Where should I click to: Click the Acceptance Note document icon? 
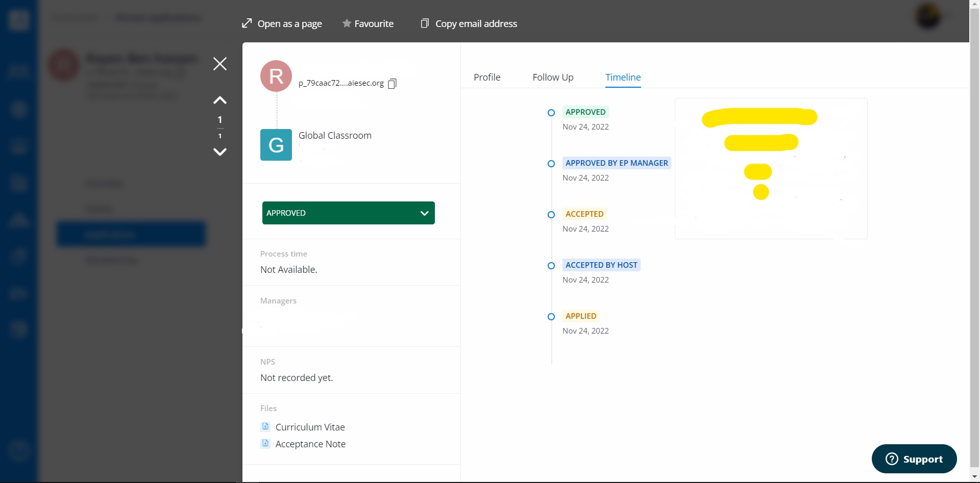[x=265, y=443]
